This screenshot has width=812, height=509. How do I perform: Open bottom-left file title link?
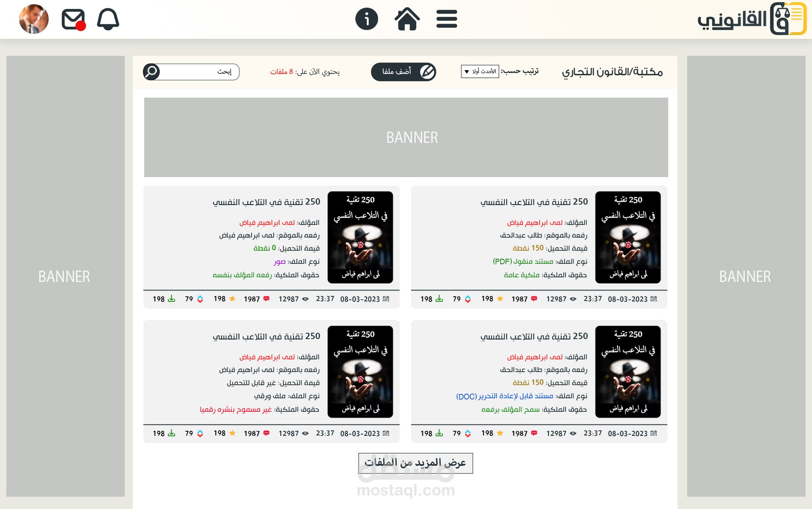point(266,337)
